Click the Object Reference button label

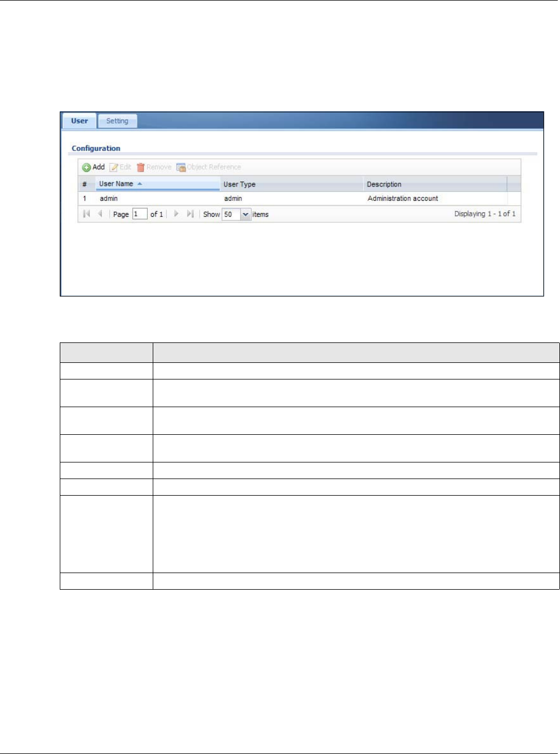click(x=214, y=167)
